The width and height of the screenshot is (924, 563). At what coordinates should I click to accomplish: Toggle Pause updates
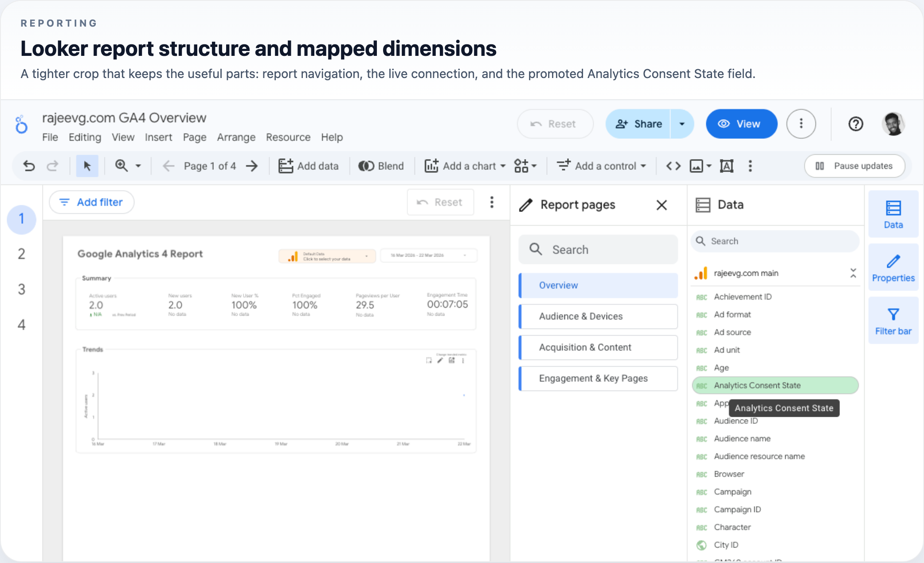(x=854, y=166)
